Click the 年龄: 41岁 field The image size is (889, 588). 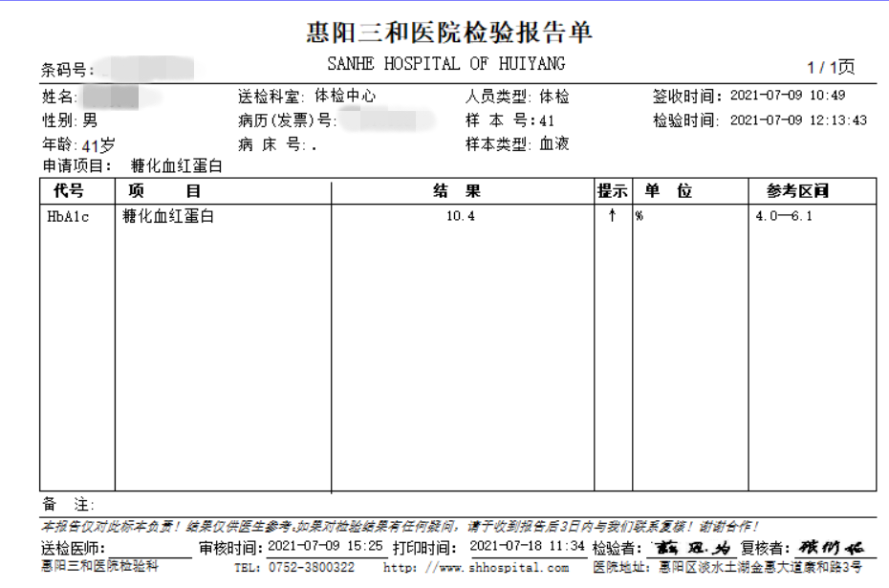click(x=78, y=145)
